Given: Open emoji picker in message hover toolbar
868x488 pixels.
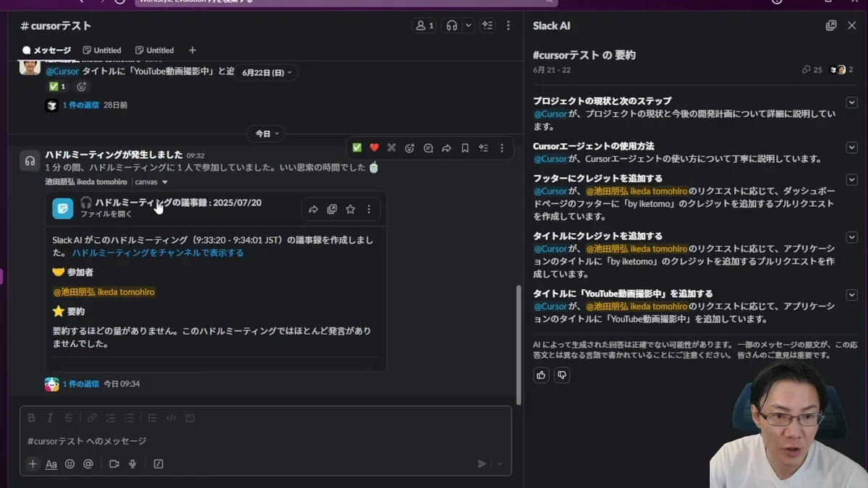Looking at the screenshot, I should [x=409, y=147].
